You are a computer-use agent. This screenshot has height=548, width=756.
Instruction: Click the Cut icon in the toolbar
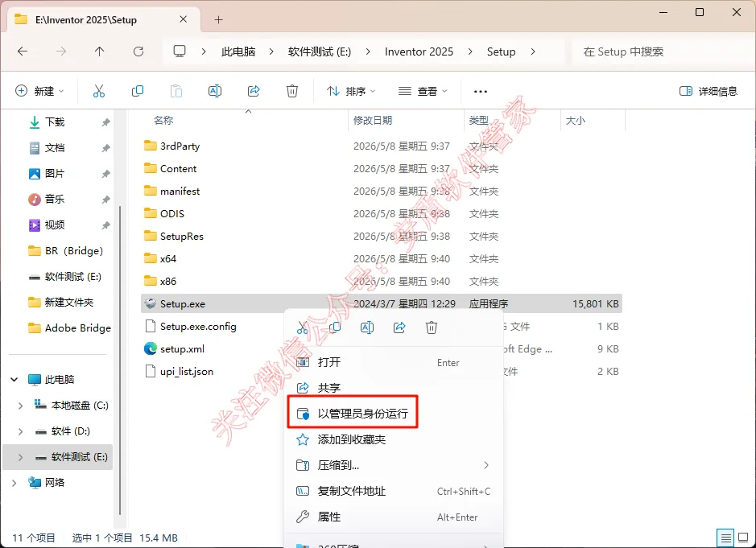(x=99, y=91)
